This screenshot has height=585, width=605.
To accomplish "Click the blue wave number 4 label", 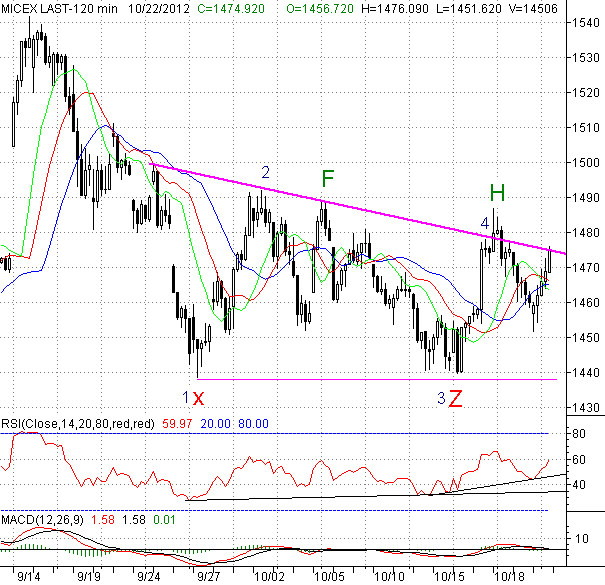I will click(x=485, y=223).
